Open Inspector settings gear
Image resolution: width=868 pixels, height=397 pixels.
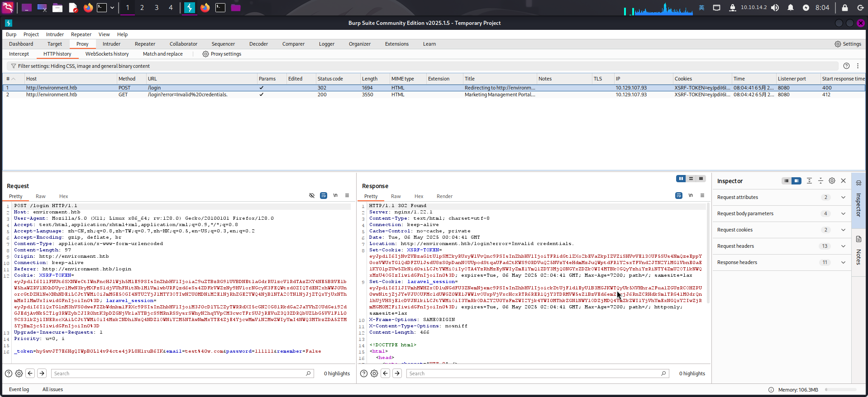point(832,181)
